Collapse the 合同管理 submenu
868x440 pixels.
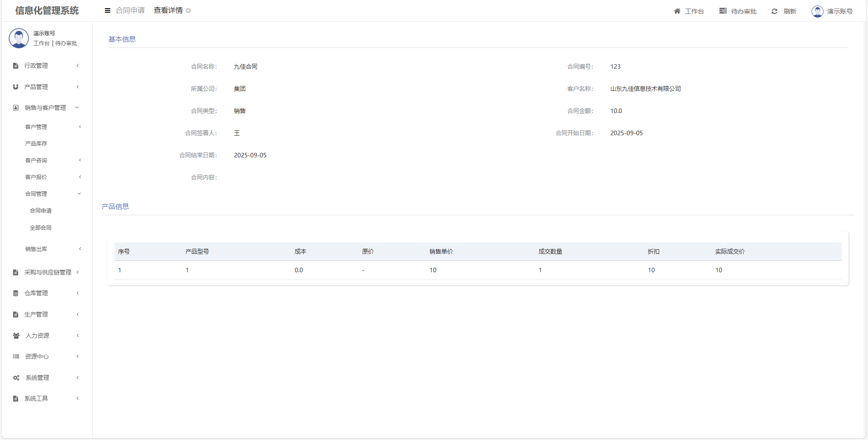[x=79, y=194]
